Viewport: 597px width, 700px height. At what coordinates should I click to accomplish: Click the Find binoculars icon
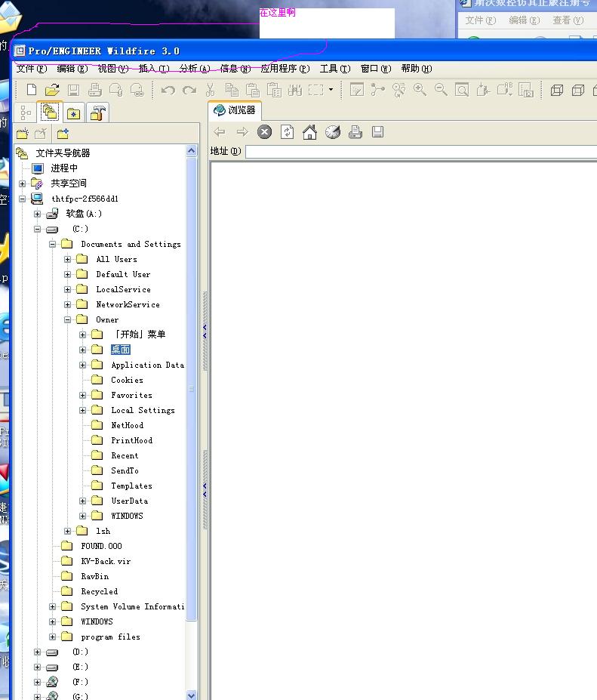point(295,90)
